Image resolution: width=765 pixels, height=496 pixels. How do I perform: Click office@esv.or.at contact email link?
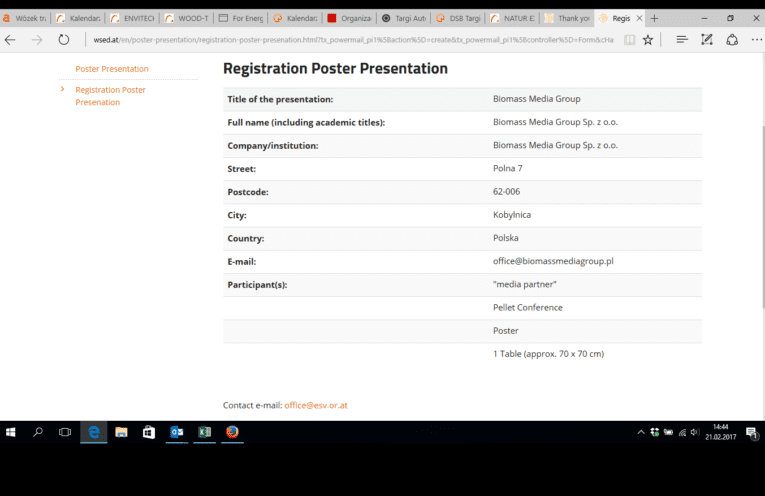[x=316, y=405]
